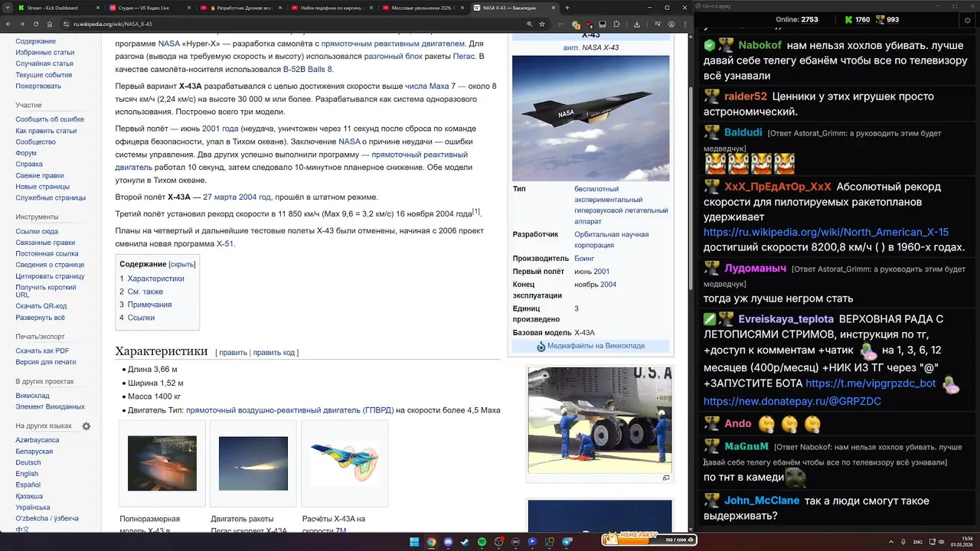The width and height of the screenshot is (980, 551).
Task: Open Скачать QR-код in sidebar
Action: [41, 306]
